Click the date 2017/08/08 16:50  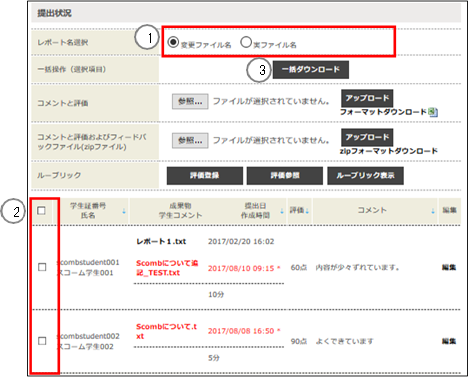coord(241,331)
